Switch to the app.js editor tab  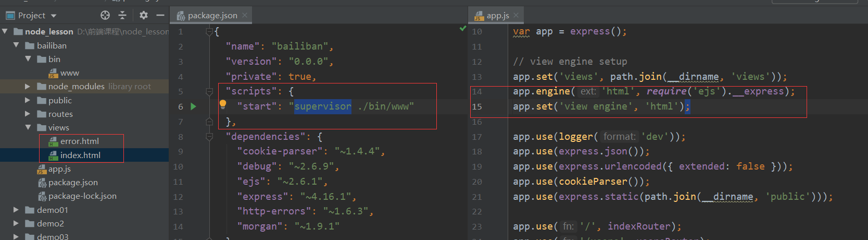pyautogui.click(x=497, y=16)
